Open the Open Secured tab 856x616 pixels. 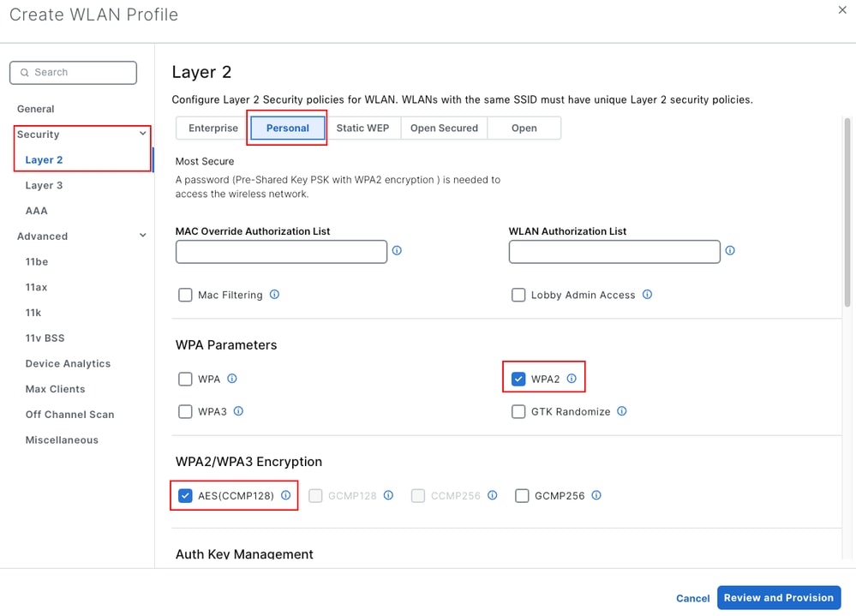(x=444, y=129)
